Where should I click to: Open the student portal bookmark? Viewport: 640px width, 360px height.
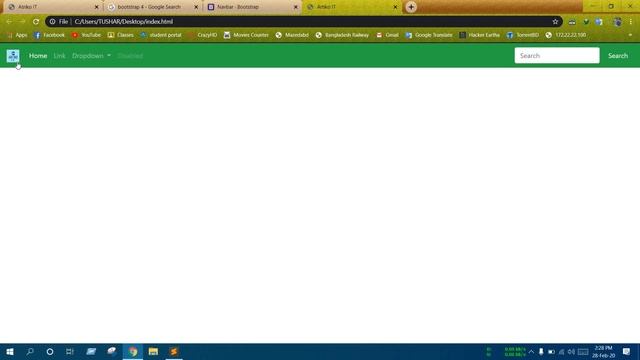click(x=161, y=35)
